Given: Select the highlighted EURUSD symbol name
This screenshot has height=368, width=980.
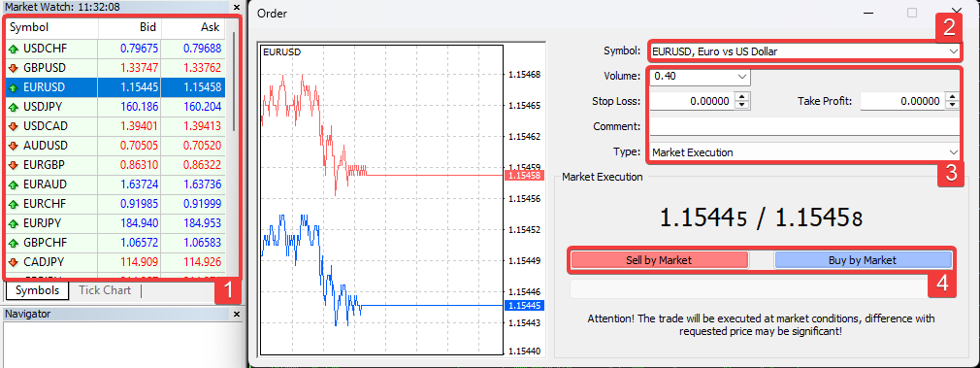Looking at the screenshot, I should pos(44,87).
